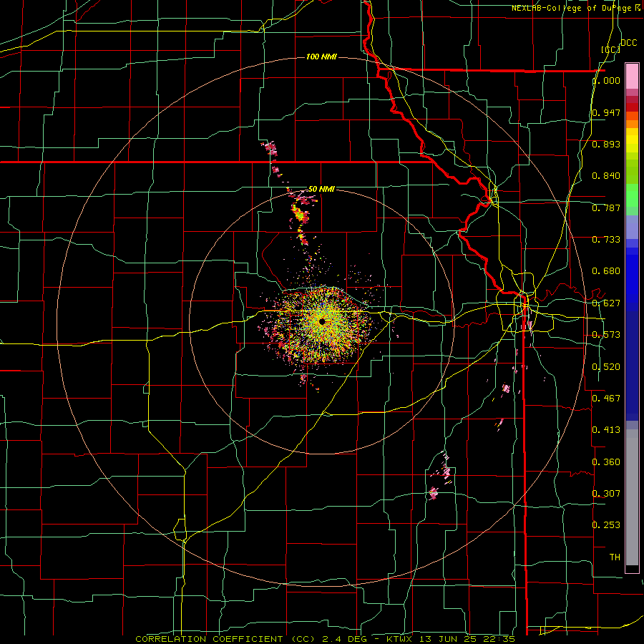Click the 0.467 value on the color scale
This screenshot has width=644, height=644.
[606, 399]
